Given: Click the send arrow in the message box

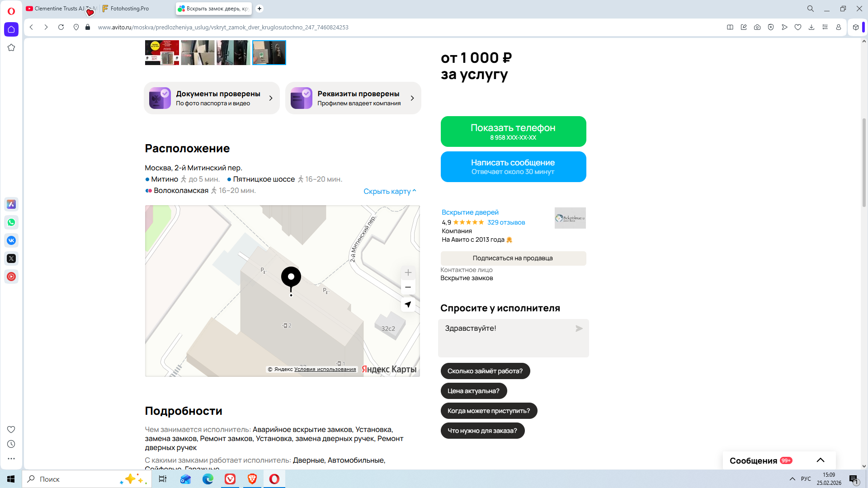Looking at the screenshot, I should [x=579, y=328].
